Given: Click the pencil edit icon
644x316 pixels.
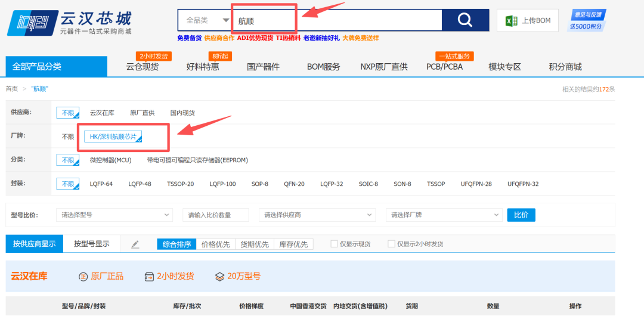Looking at the screenshot, I should point(135,244).
